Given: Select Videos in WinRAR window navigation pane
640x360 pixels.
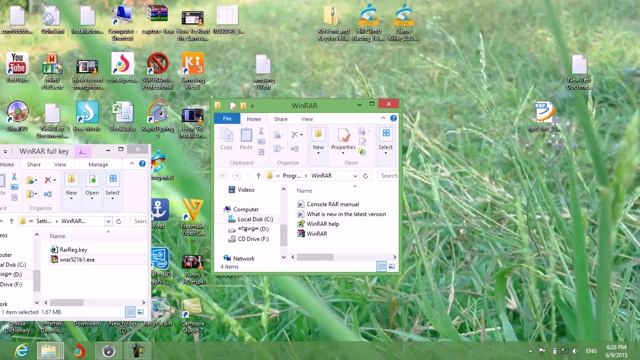Looking at the screenshot, I should (242, 190).
